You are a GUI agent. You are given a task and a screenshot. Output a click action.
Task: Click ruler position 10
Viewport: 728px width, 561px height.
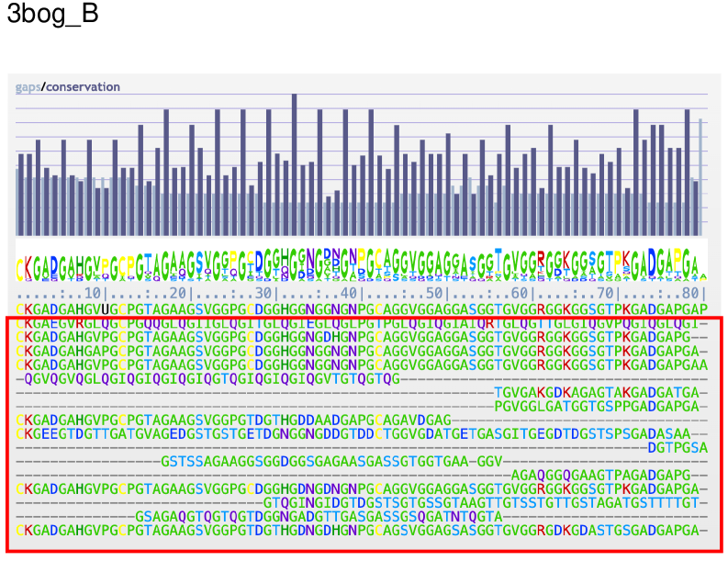point(93,293)
